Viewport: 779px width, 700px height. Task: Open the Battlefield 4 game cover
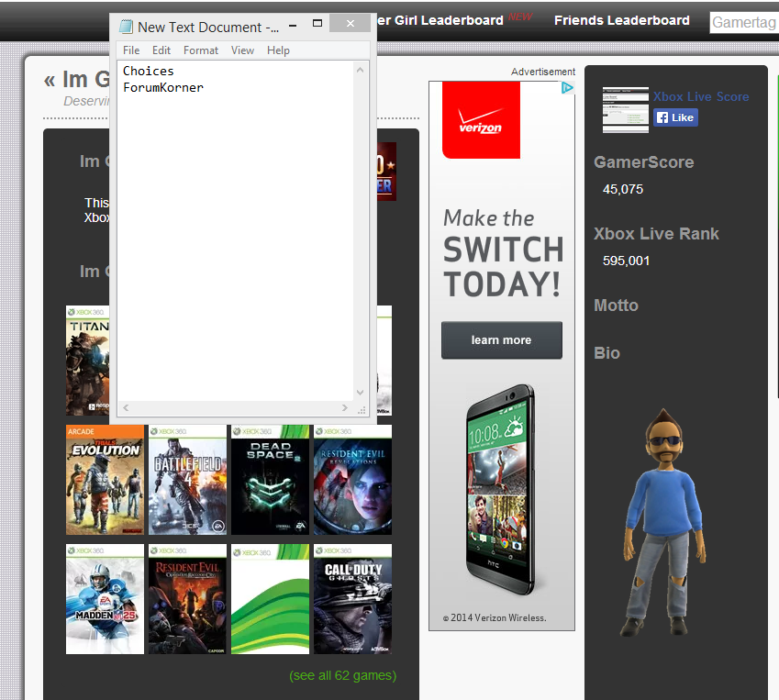(187, 480)
